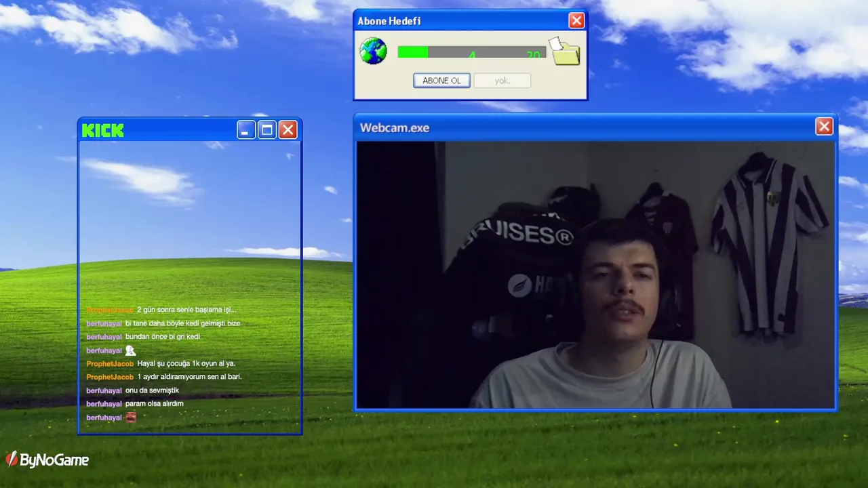Click the Abone Hedefi title text
868x488 pixels.
389,21
